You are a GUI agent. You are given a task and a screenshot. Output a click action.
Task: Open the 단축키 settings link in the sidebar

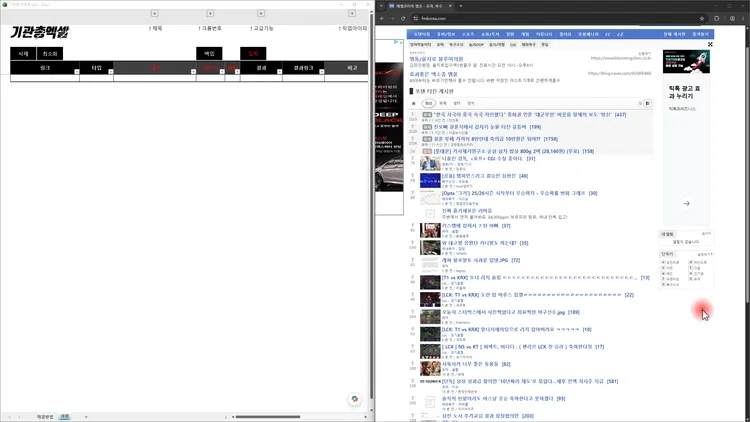pos(705,255)
